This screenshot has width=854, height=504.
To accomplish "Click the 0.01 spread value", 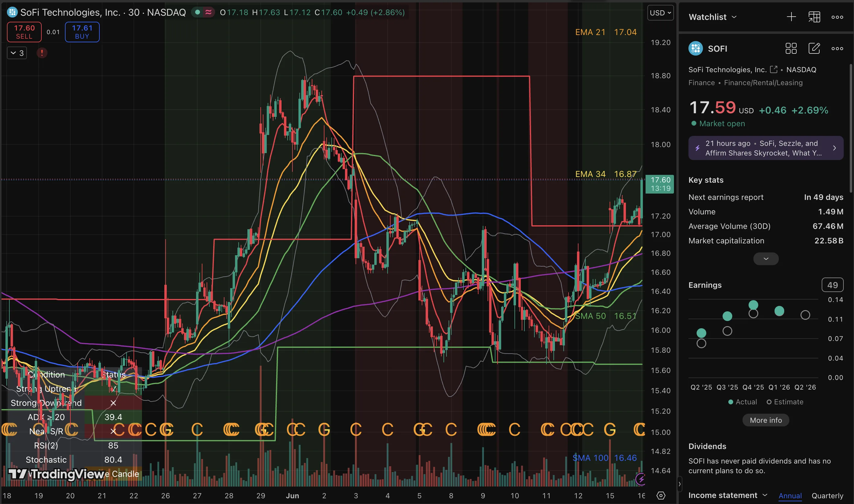I will pos(53,32).
